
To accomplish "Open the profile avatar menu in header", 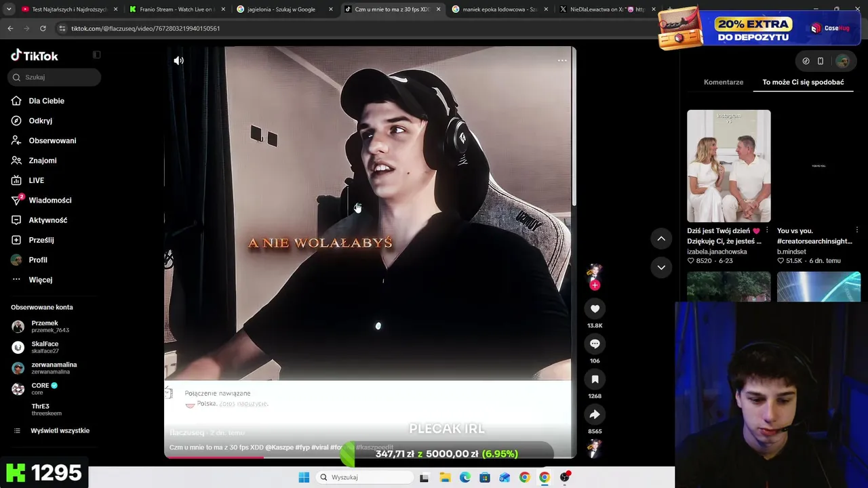I will point(842,61).
